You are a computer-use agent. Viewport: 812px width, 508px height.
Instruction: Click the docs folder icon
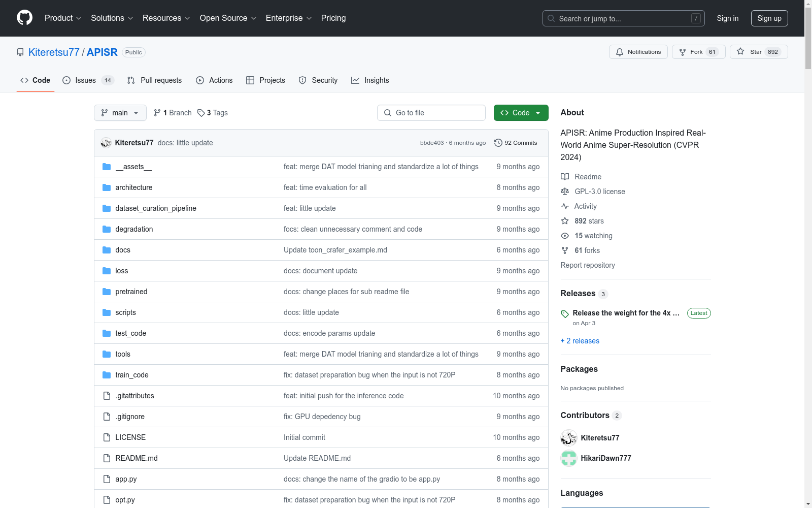coord(107,250)
